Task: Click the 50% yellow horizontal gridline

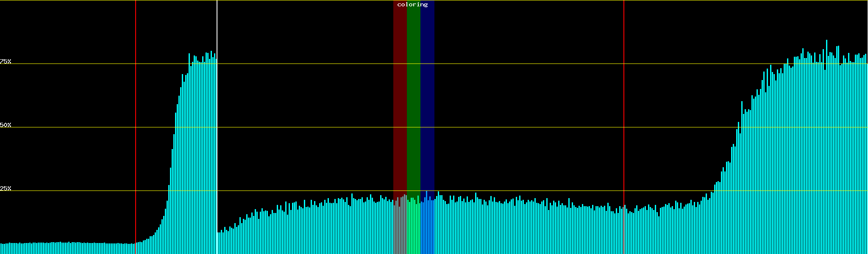Action: (509, 127)
